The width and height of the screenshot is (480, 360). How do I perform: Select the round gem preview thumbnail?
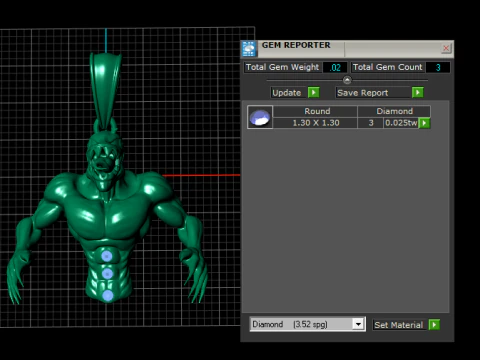coord(260,117)
